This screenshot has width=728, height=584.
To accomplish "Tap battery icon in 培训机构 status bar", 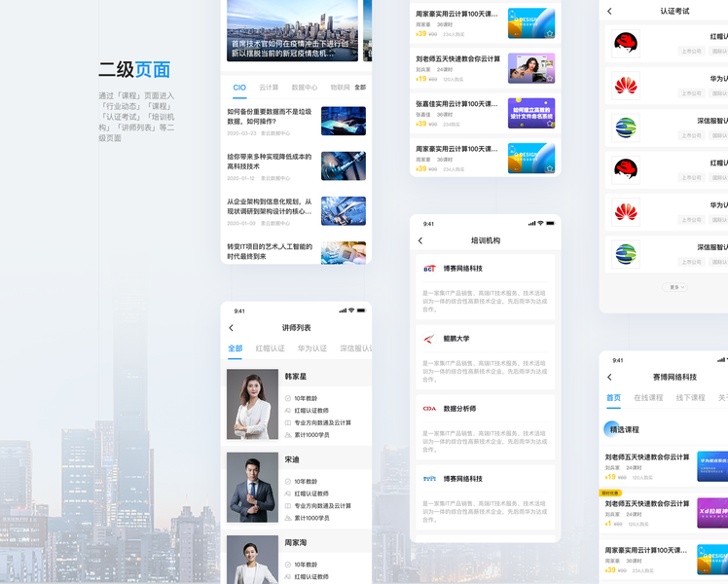I will pos(550,223).
